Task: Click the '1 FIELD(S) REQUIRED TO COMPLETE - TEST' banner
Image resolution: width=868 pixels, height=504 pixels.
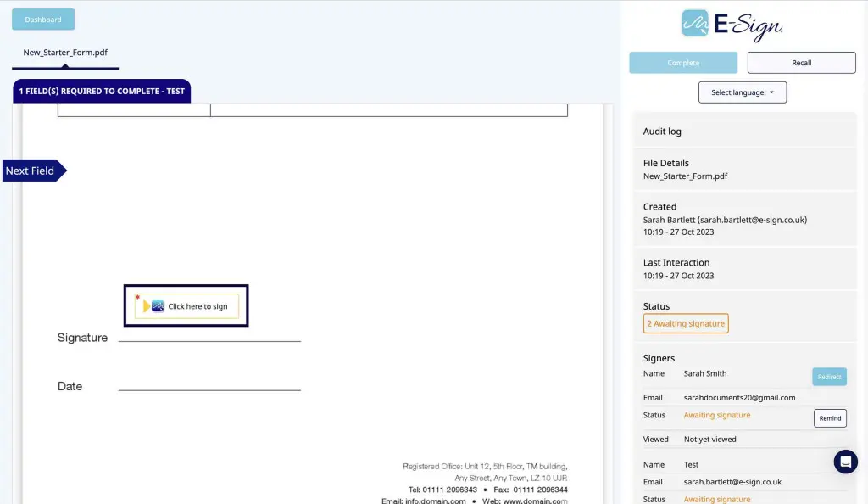Action: click(102, 92)
